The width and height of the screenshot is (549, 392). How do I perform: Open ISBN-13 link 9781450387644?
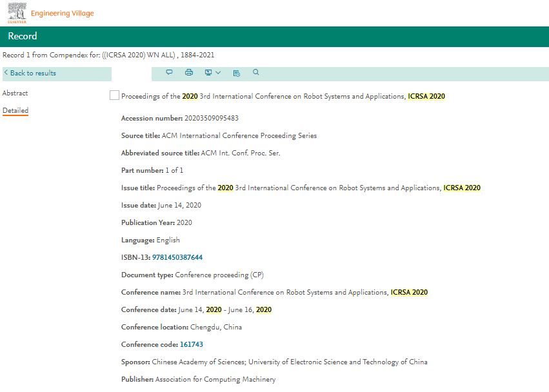[177, 257]
